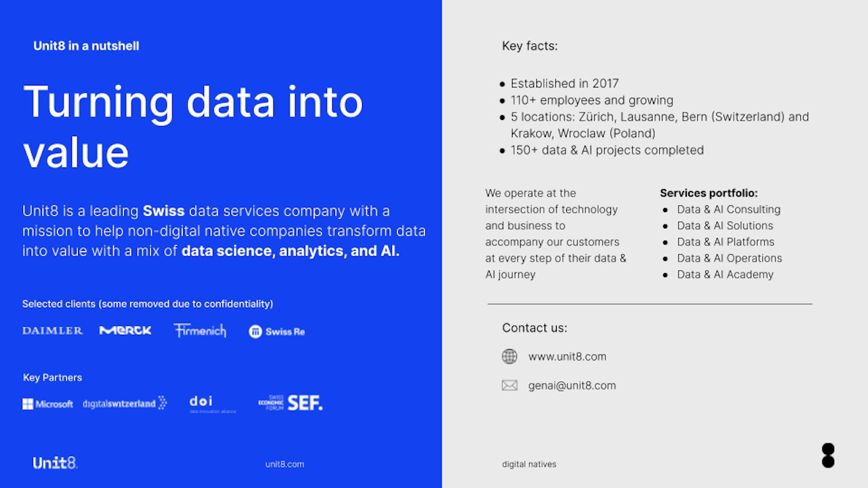Click the "Unit8 in a nutshell" title
This screenshot has height=488, width=868.
86,46
